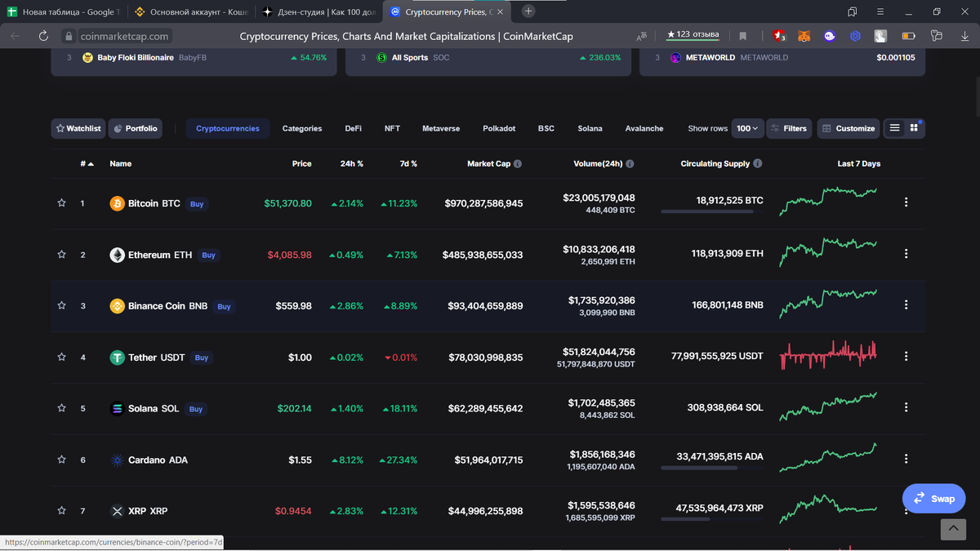Click Buy next to Bitcoin
This screenshot has height=551, width=980.
[197, 204]
